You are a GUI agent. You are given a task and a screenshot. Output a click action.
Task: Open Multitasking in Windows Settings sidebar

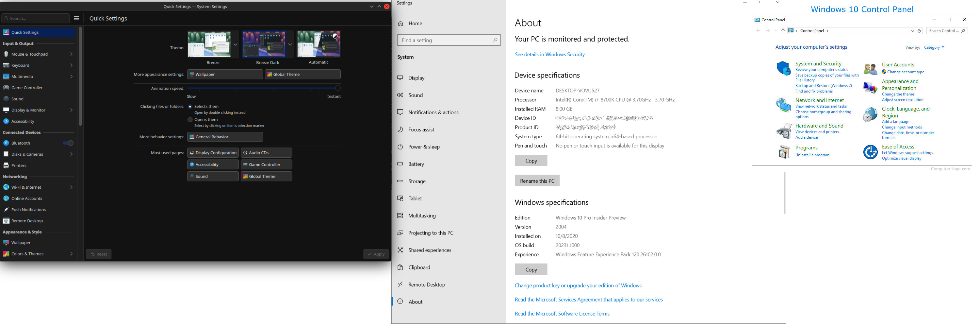coord(449,215)
